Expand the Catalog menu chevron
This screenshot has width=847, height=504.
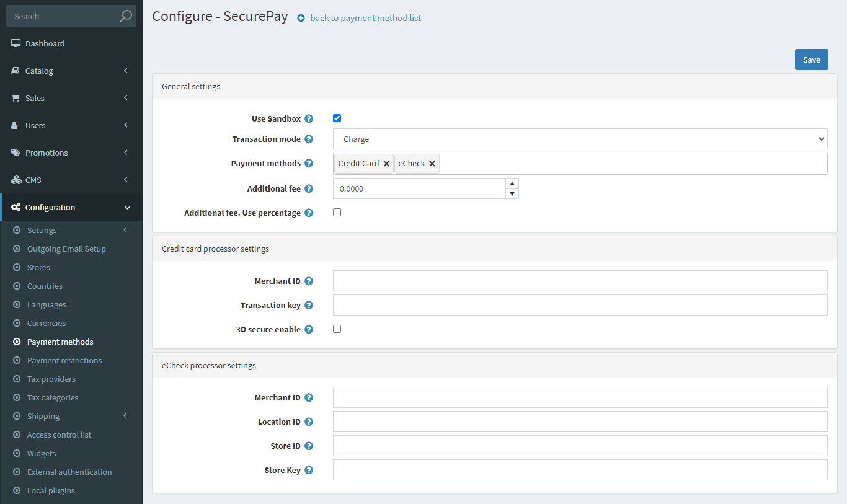[126, 71]
